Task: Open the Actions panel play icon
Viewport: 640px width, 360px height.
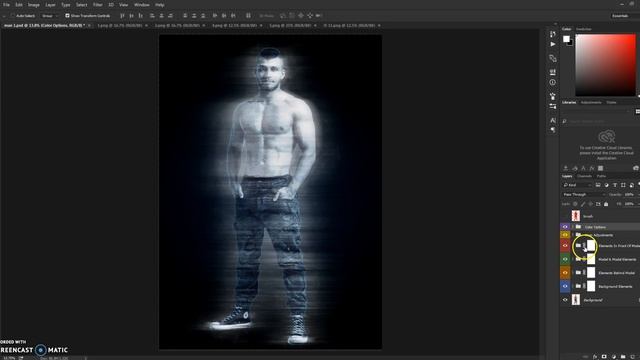Action: click(553, 44)
